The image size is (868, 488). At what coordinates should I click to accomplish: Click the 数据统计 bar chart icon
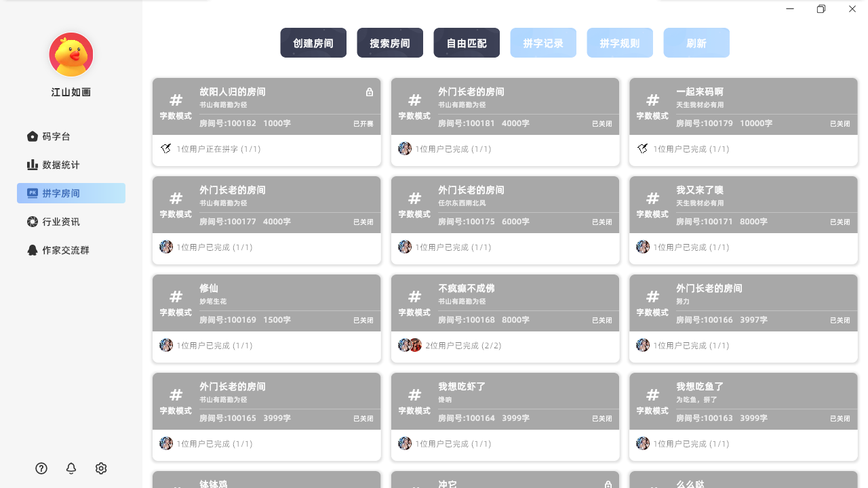(x=32, y=165)
